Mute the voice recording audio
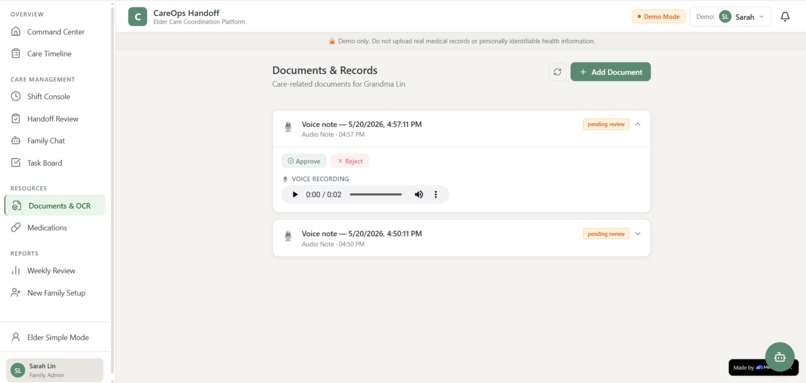Screen dimensions: 806x383 point(419,194)
